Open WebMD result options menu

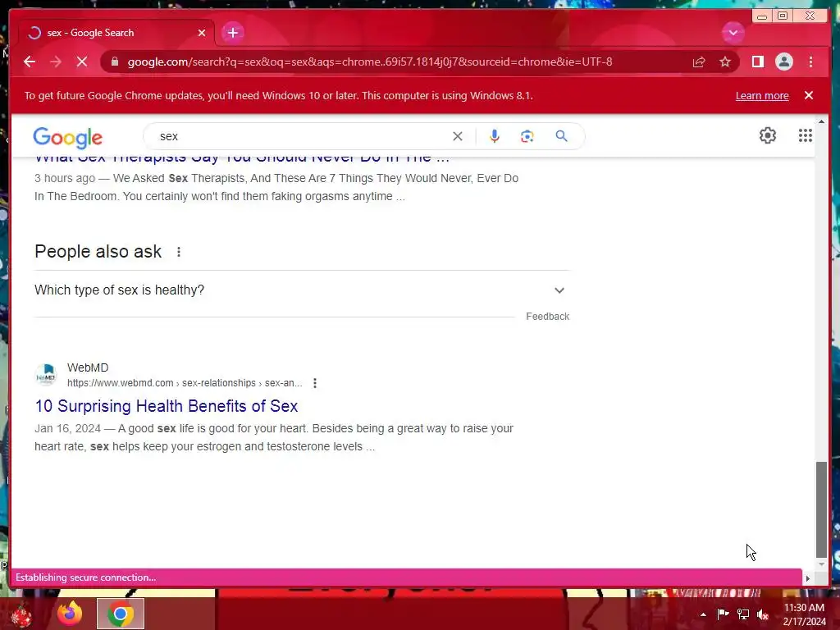(x=315, y=383)
